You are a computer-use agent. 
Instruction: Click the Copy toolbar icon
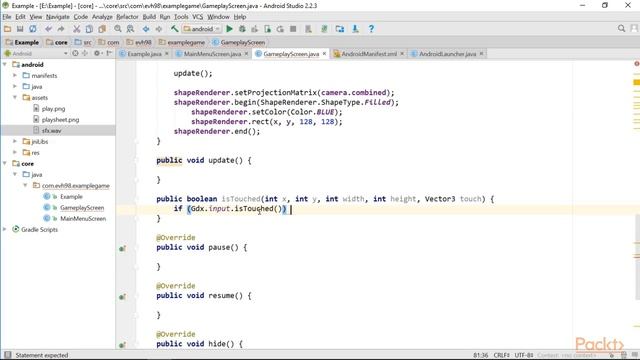coord(89,29)
